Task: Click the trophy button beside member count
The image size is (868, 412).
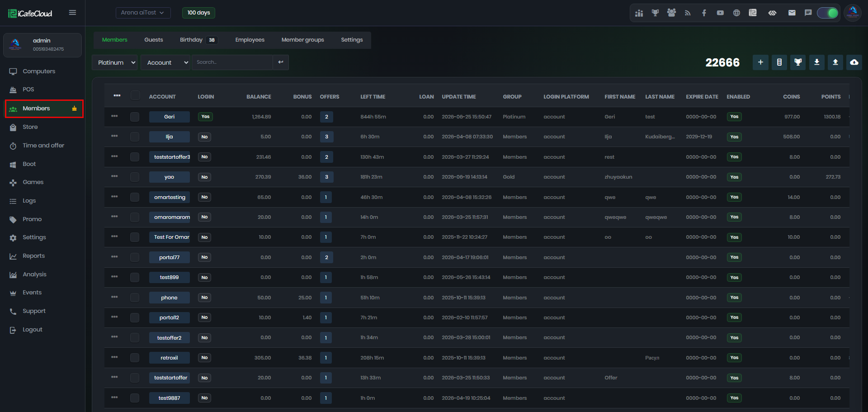Action: 798,62
